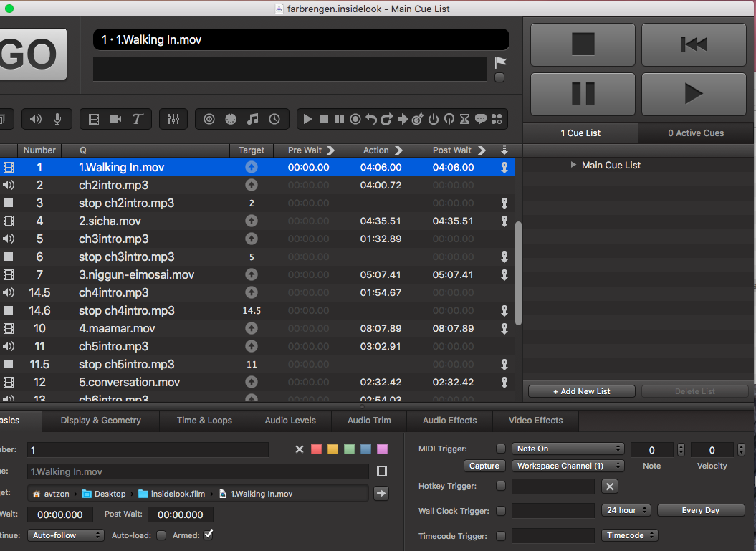
Task: Open the Timecode trigger type dropdown
Action: coord(630,535)
